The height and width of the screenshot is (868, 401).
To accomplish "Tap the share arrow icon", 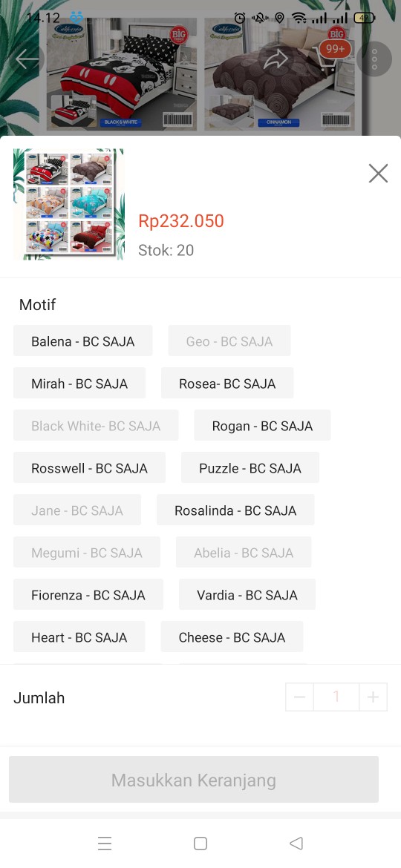I will (276, 59).
